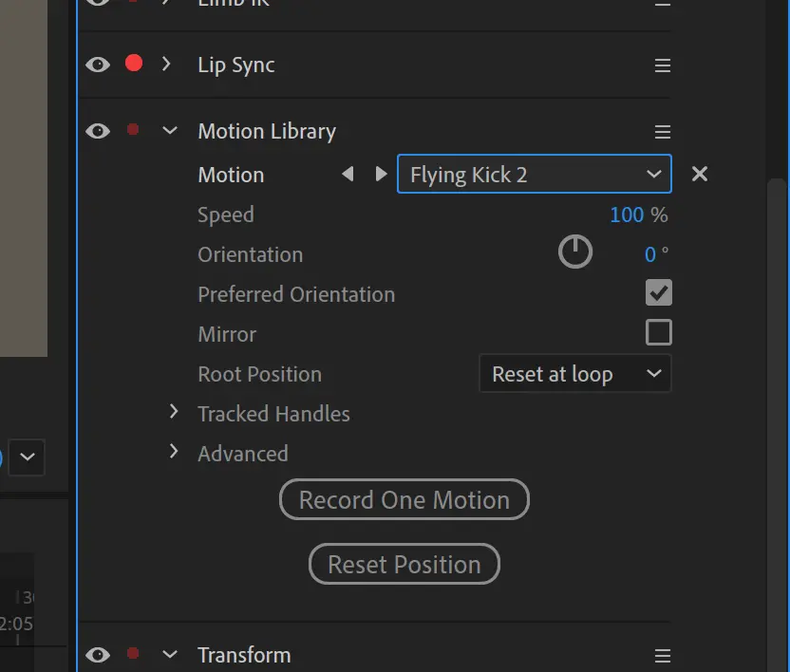790x672 pixels.
Task: Enable the Mirror checkbox
Action: point(659,333)
